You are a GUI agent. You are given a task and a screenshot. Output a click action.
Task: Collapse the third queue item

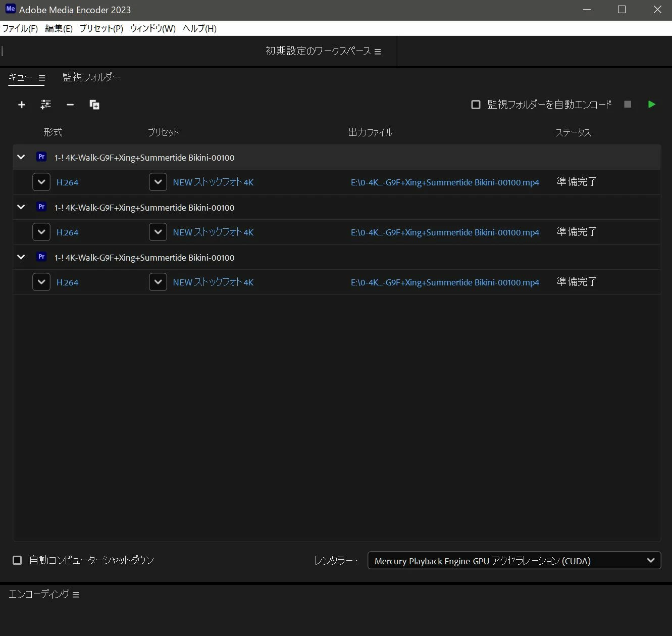21,257
